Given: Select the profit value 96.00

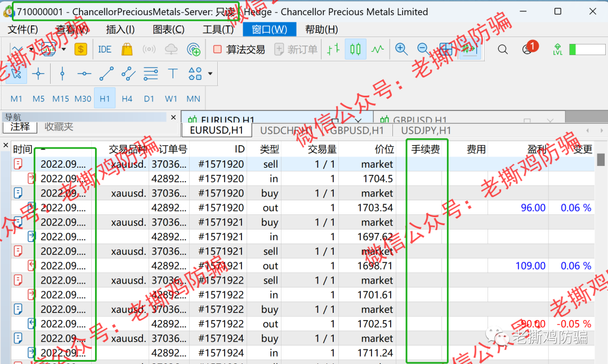Looking at the screenshot, I should [x=533, y=208].
